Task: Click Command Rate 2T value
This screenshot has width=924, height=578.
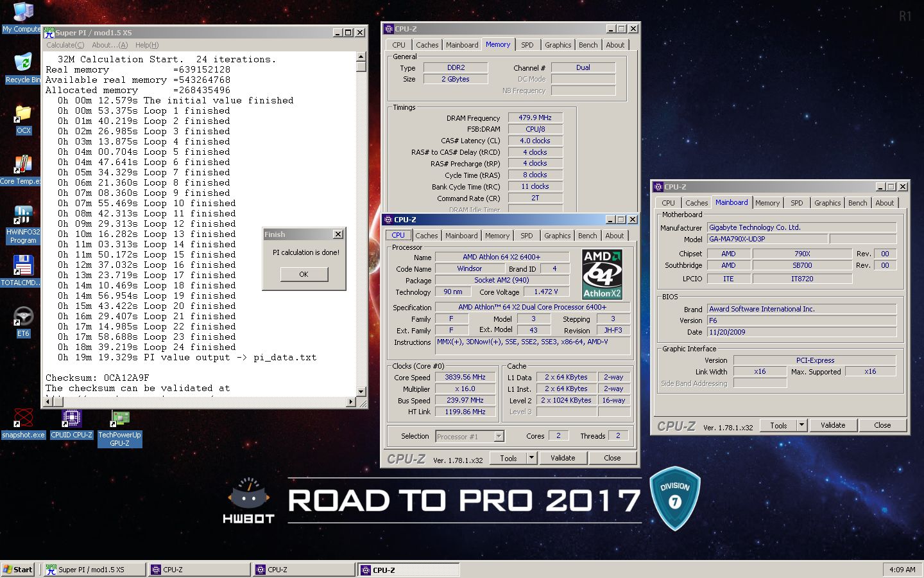Action: coord(535,198)
